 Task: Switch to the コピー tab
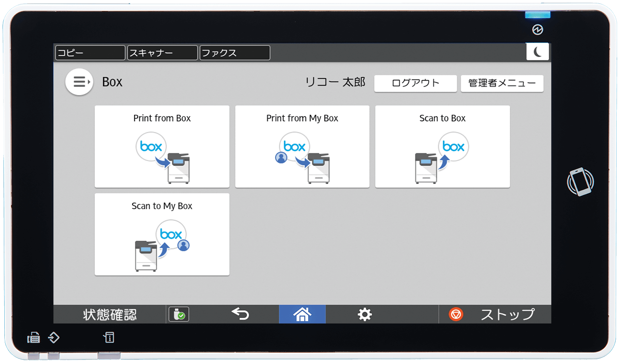pos(90,53)
